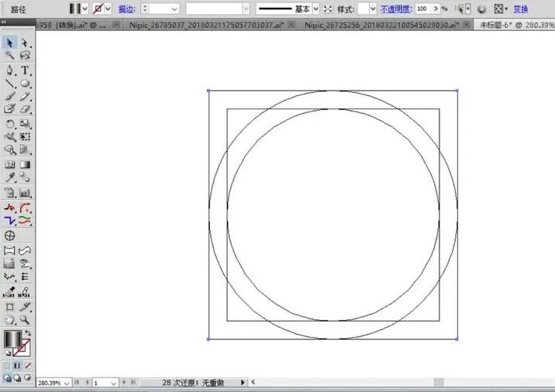Image resolution: width=555 pixels, height=392 pixels.
Task: Select the Pen tool
Action: [9, 70]
